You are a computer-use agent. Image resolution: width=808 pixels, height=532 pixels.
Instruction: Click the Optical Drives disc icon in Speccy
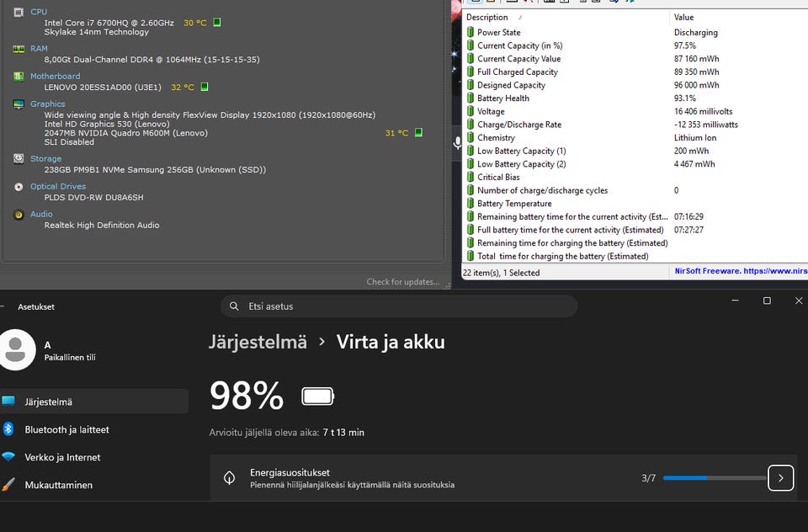tap(19, 187)
